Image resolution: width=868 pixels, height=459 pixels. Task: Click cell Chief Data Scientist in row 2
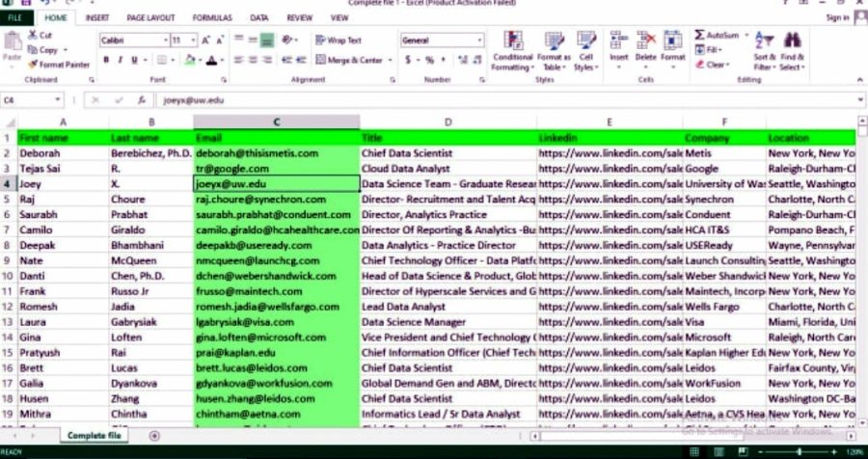pyautogui.click(x=448, y=153)
